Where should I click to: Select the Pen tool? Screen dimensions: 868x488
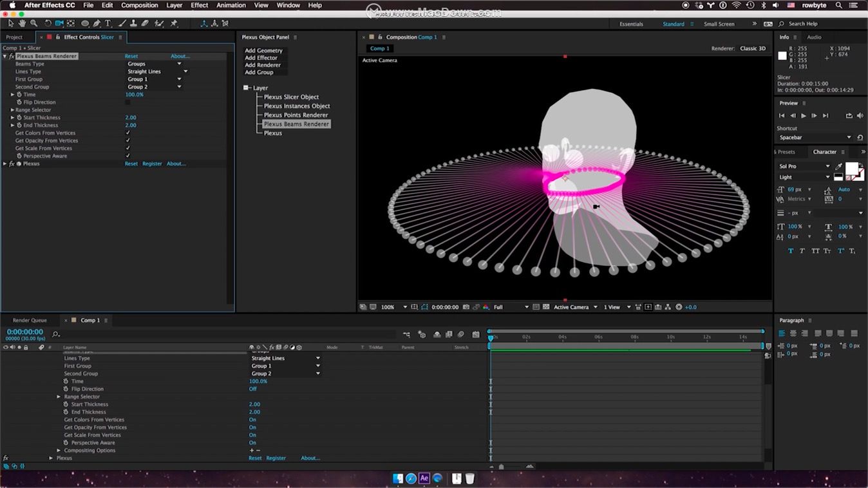pyautogui.click(x=97, y=23)
